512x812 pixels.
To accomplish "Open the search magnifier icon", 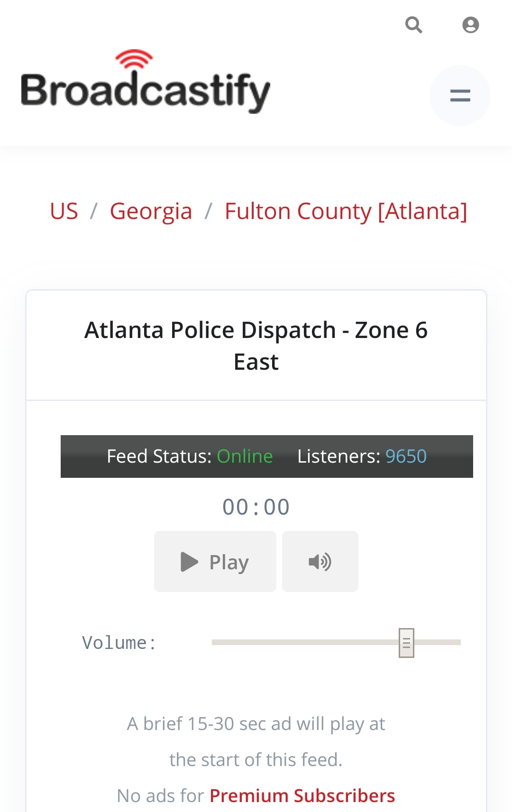I will coord(414,25).
